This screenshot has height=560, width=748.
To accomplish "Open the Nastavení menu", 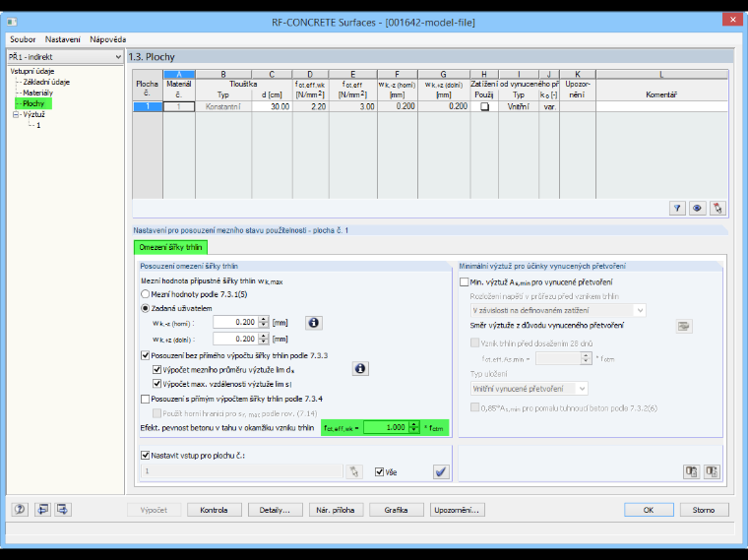I will [62, 39].
